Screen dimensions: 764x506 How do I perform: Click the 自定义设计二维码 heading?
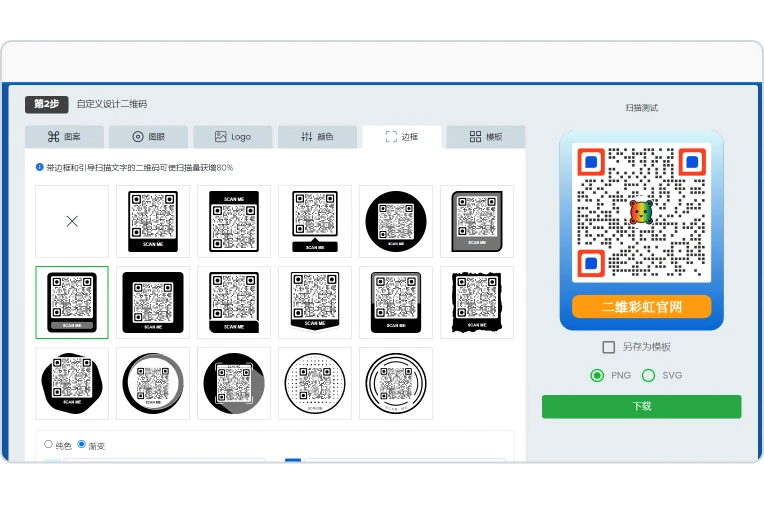point(112,104)
